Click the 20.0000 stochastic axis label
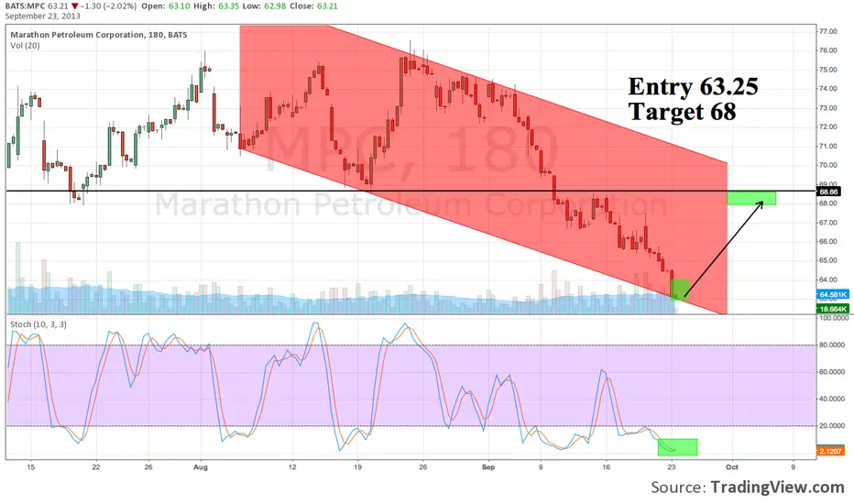Image resolution: width=854 pixels, height=504 pixels. click(832, 426)
